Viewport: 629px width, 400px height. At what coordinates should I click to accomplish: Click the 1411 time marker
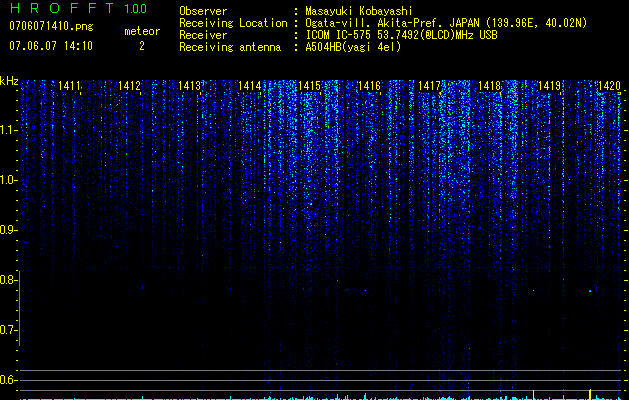click(x=69, y=85)
